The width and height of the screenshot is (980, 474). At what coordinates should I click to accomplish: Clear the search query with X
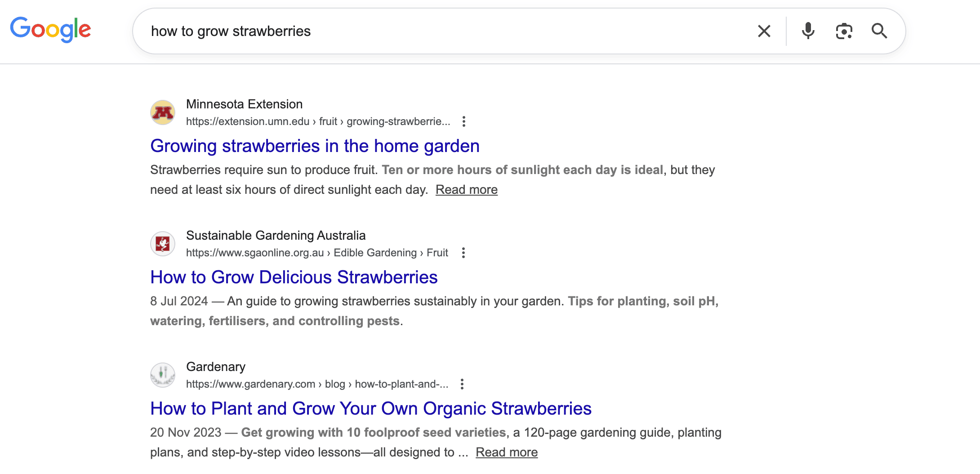click(x=764, y=31)
